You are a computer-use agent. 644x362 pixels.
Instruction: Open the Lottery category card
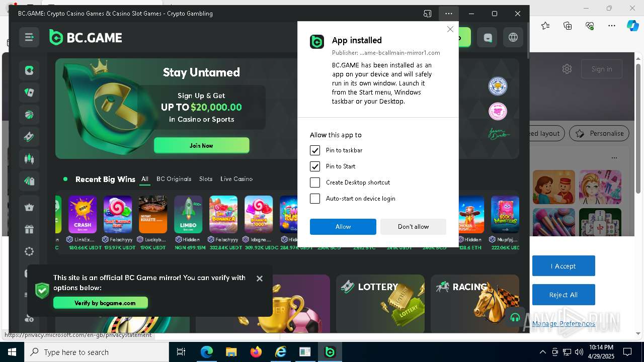click(380, 303)
